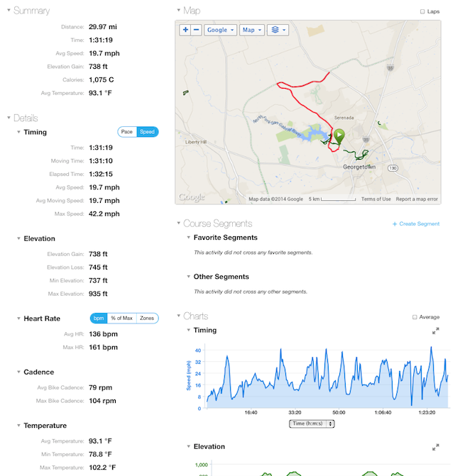The height and width of the screenshot is (476, 460).
Task: Open the Time (h:m:s) axis selector
Action: pos(312,424)
